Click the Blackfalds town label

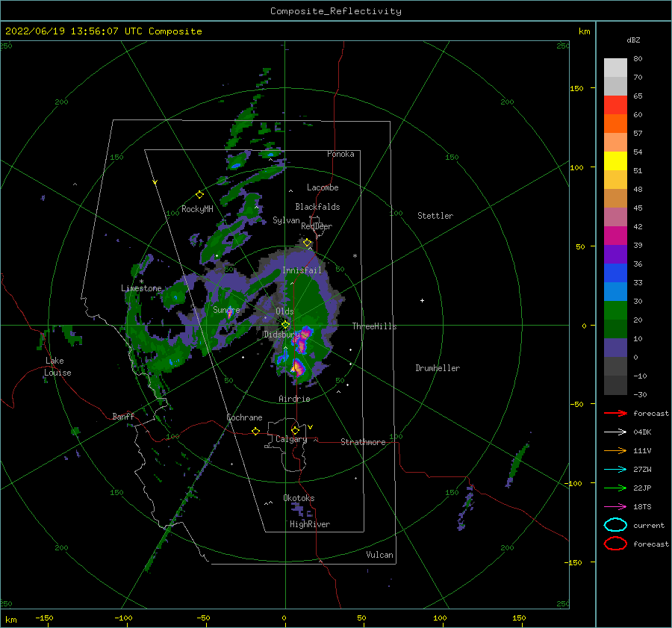click(x=317, y=207)
